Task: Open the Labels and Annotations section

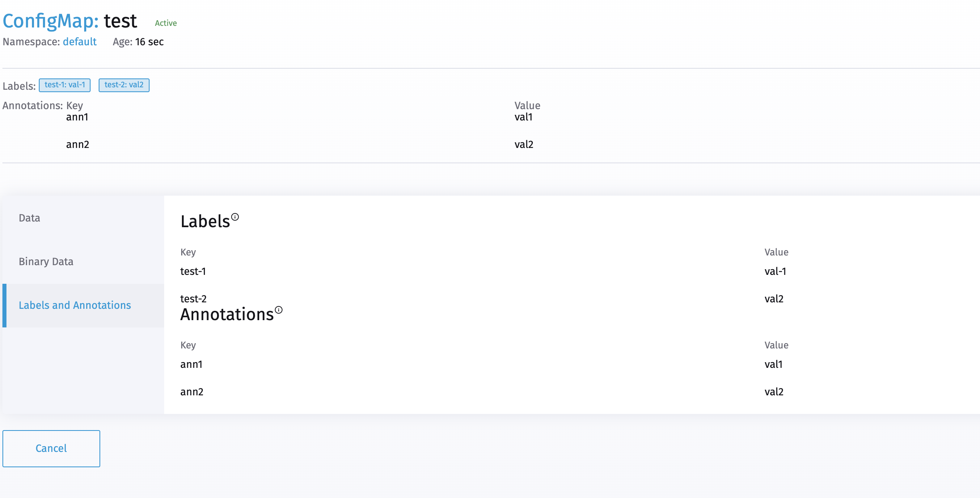Action: [75, 305]
